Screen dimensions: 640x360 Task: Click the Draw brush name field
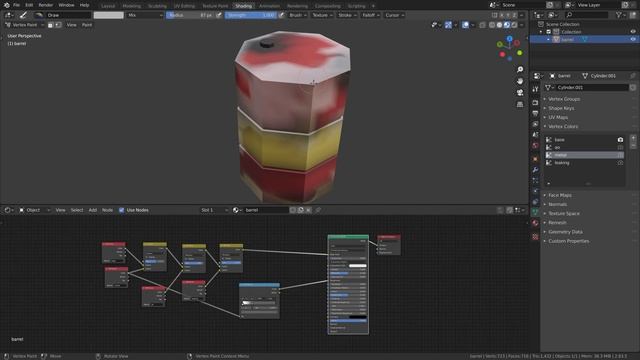68,15
